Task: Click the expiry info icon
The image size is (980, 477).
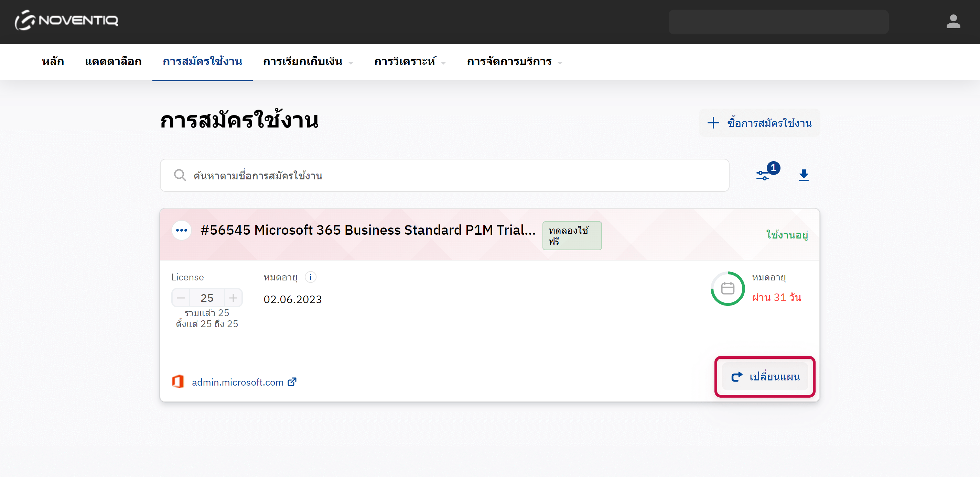Action: point(310,277)
